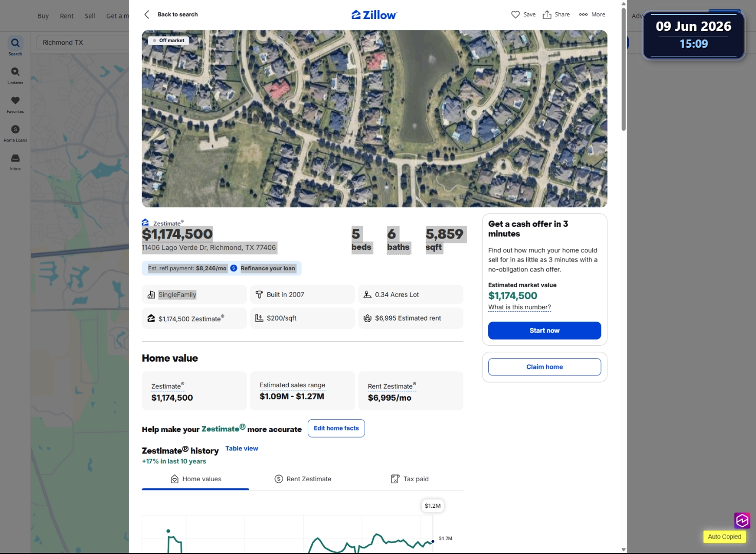Click the Edit home facts button
Viewport: 756px width, 554px height.
click(x=336, y=428)
